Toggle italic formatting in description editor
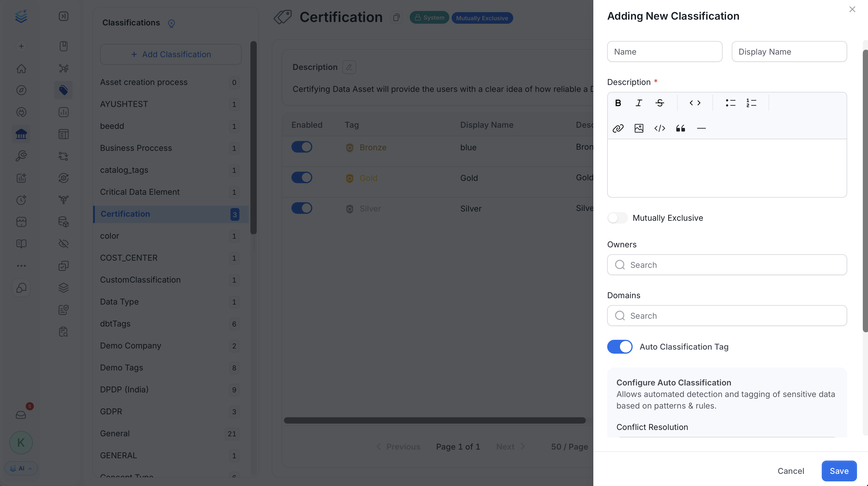Image resolution: width=868 pixels, height=486 pixels. (638, 103)
